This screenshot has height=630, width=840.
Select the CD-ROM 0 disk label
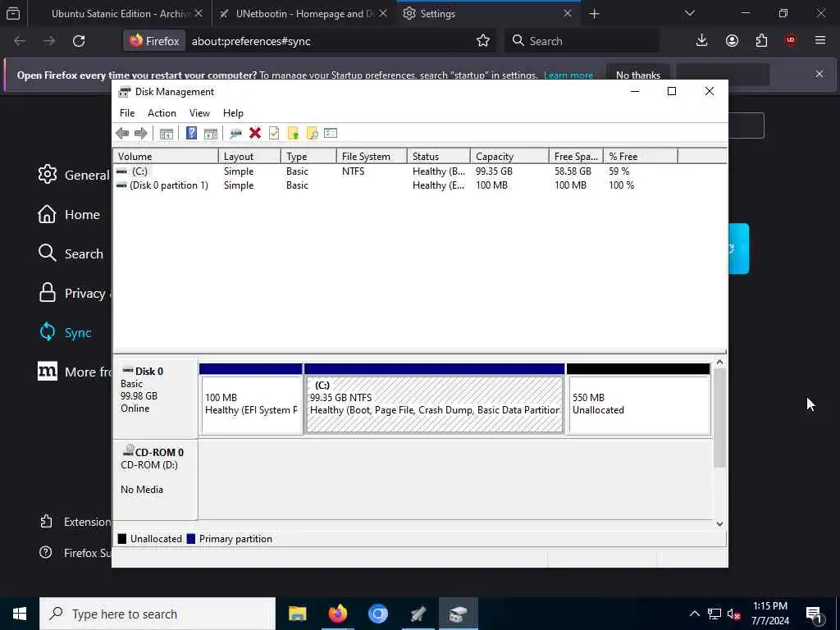155,479
